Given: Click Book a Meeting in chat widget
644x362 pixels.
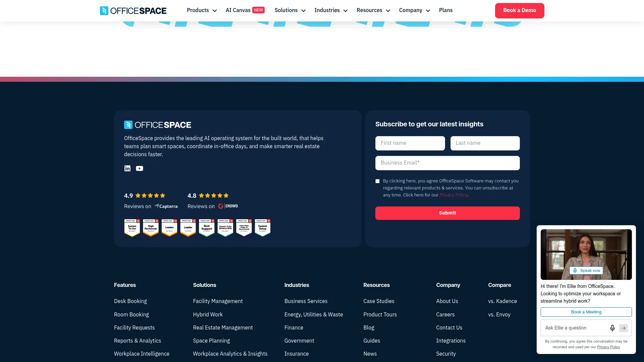Looking at the screenshot, I should point(586,312).
